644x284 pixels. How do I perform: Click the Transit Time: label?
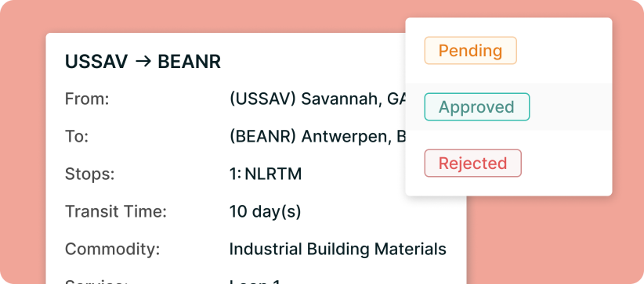point(116,212)
